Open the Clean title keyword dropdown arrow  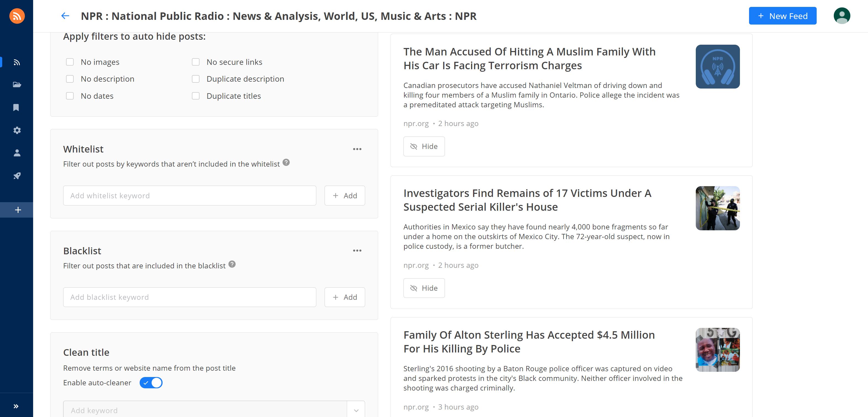coord(356,410)
